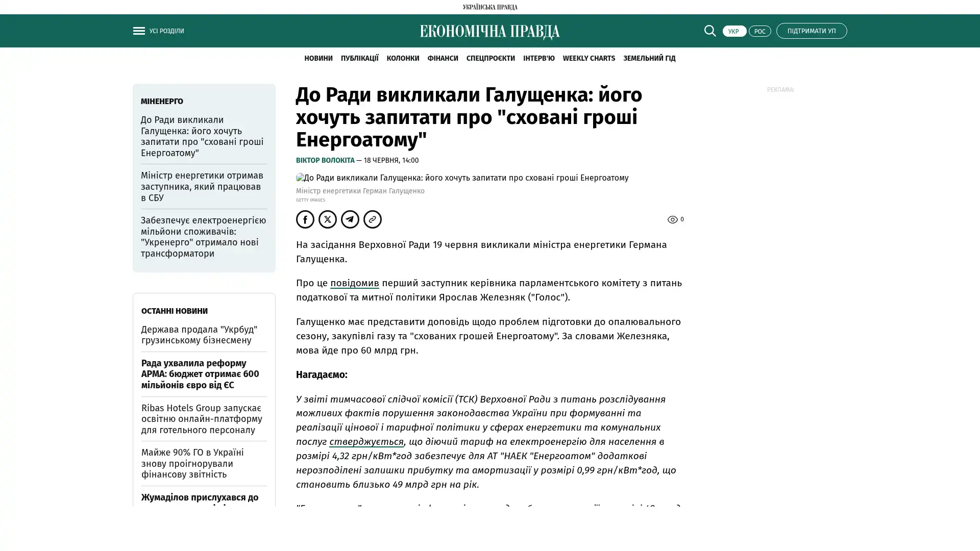980x551 pixels.
Task: Open the Новини menu tab
Action: tap(318, 58)
